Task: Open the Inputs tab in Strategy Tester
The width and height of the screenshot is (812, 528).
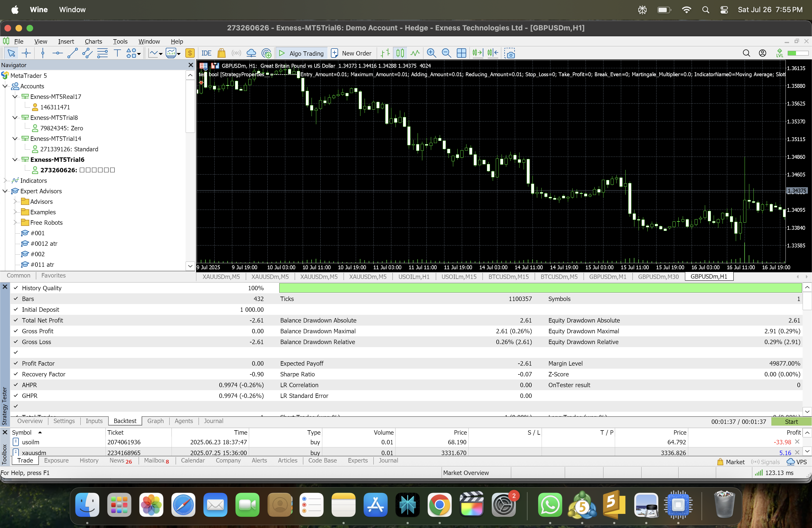Action: coord(94,421)
